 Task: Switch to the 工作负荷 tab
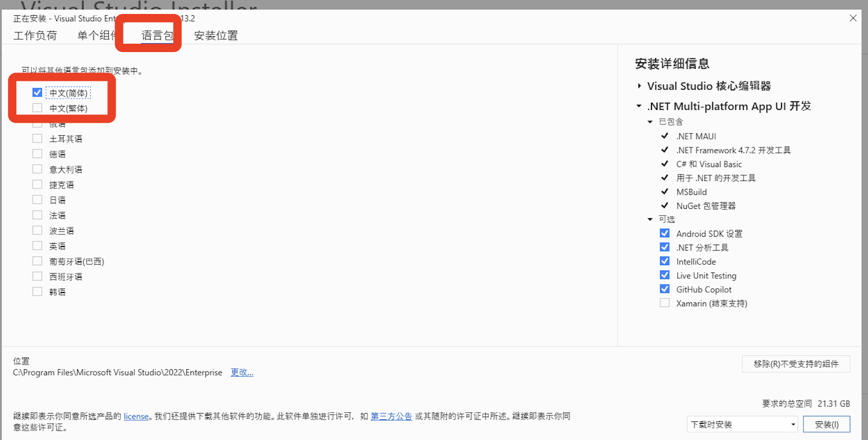point(35,35)
